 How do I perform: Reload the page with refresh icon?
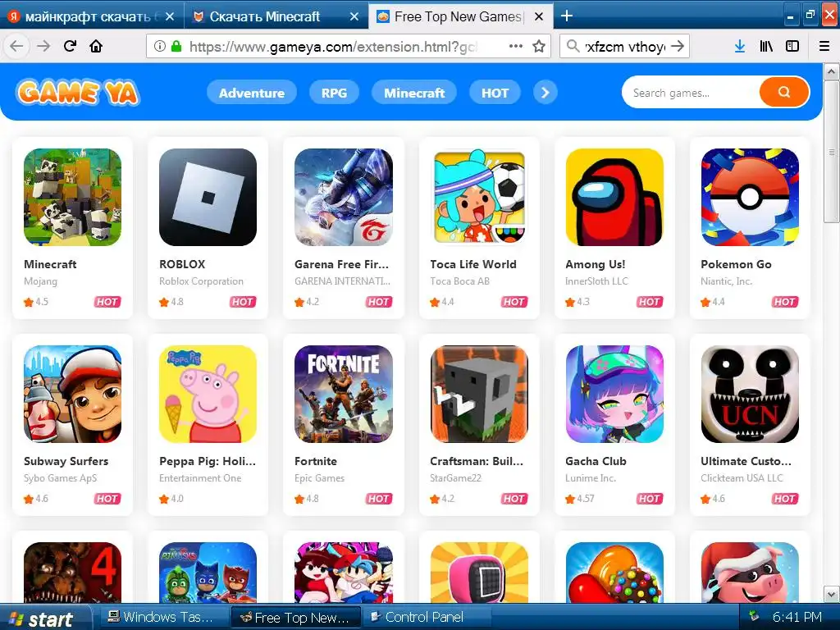(x=71, y=46)
